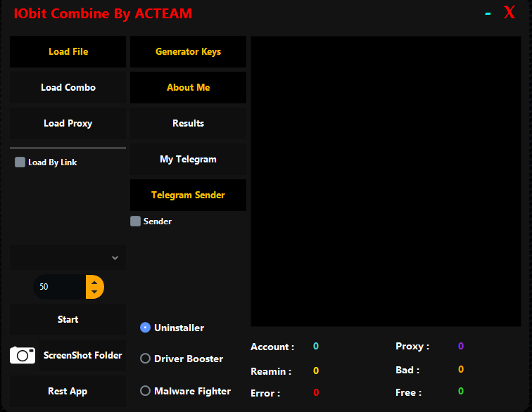Click the Error counter value
The height and width of the screenshot is (412, 532).
[x=316, y=393]
